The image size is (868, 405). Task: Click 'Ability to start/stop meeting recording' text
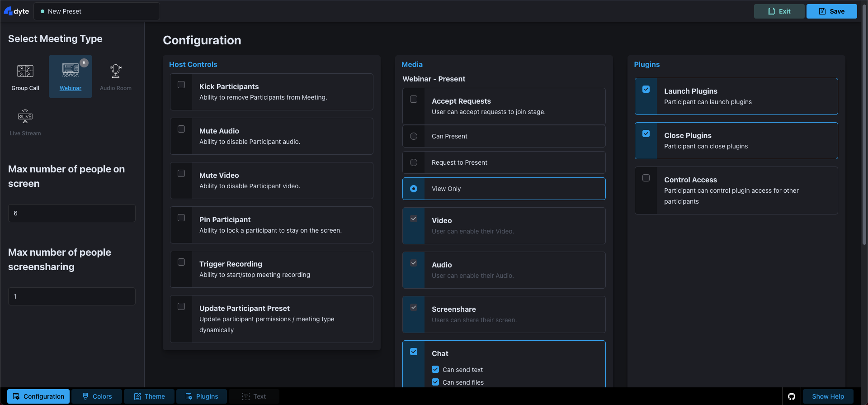[x=255, y=275]
